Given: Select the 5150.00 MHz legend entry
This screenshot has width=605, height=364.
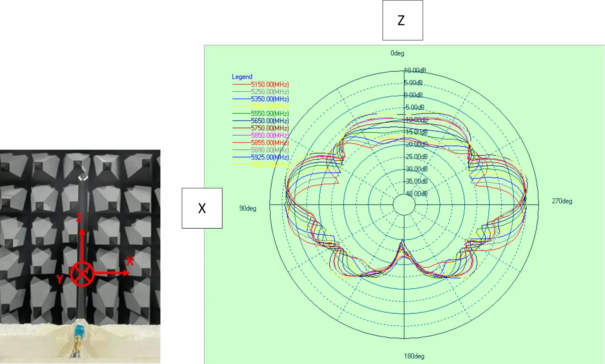Looking at the screenshot, I should [x=269, y=84].
